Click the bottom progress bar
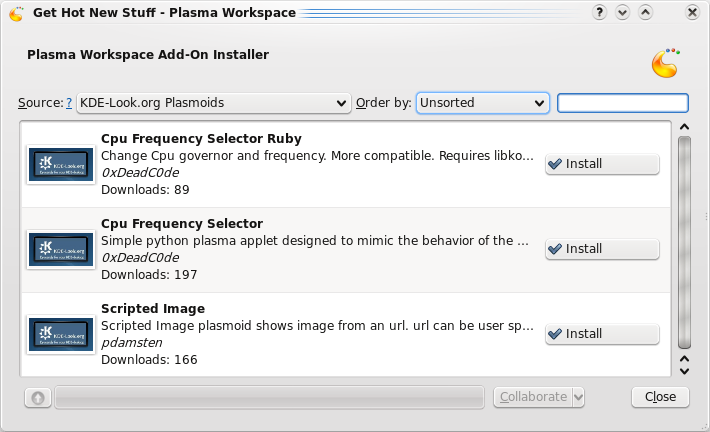 [272, 397]
